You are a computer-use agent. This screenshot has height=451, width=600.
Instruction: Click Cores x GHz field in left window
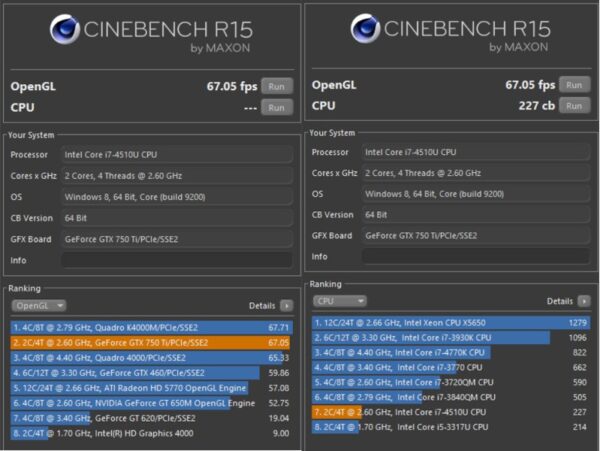point(177,176)
